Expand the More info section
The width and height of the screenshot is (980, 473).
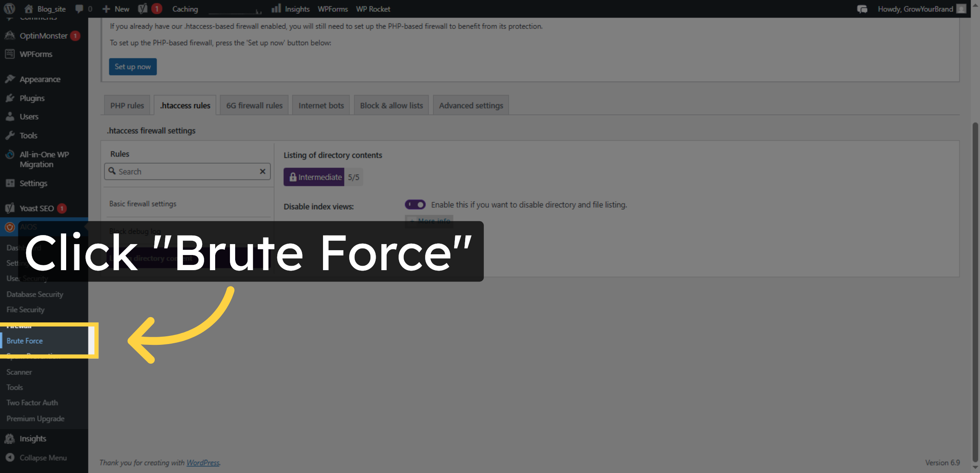click(x=428, y=221)
